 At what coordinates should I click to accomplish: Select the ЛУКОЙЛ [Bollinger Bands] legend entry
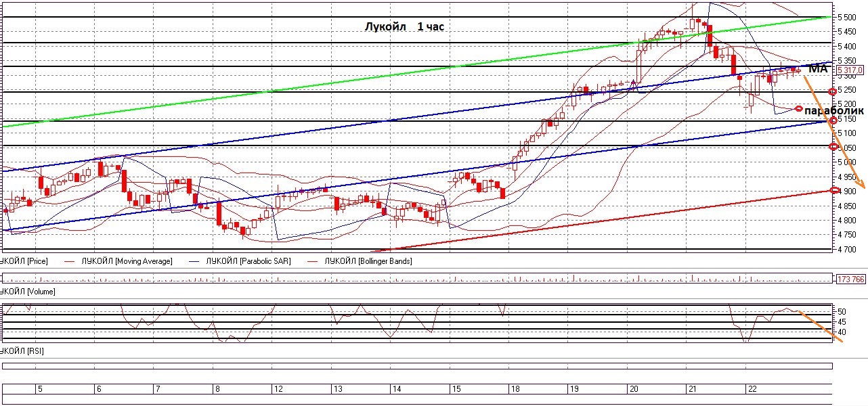(368, 261)
